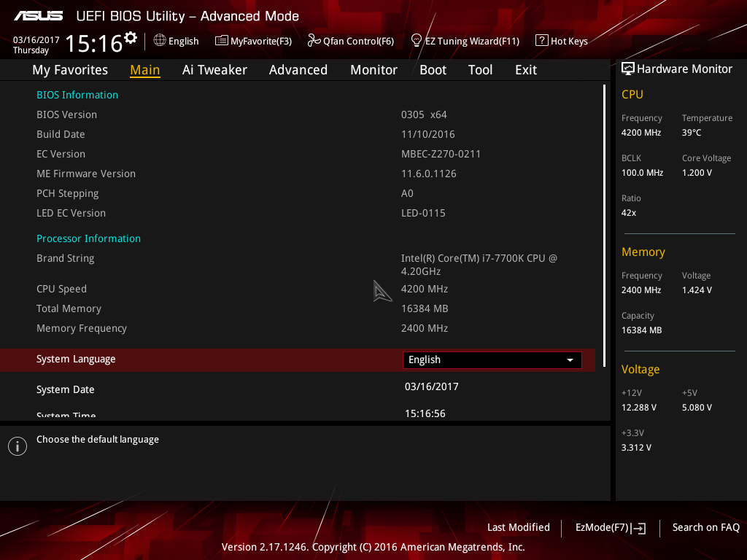Screen dimensions: 747x560
Task: Open Qfan Control fan icon
Action: pyautogui.click(x=314, y=41)
